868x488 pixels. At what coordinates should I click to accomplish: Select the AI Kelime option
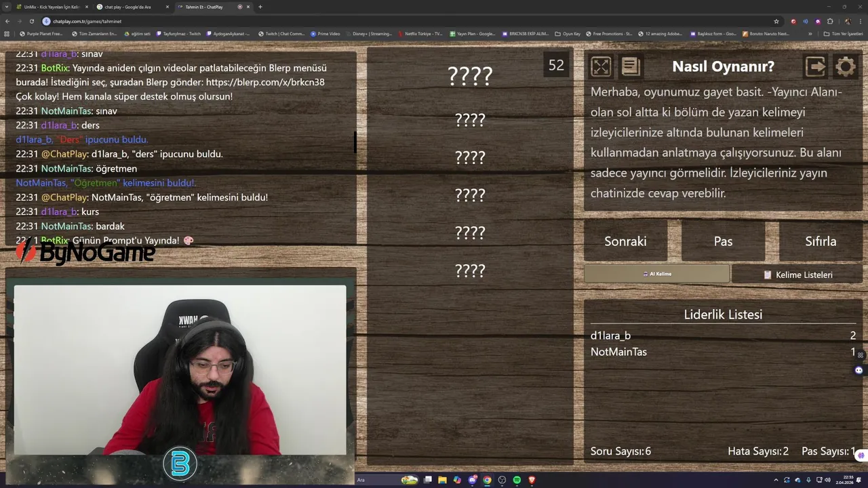coord(656,274)
